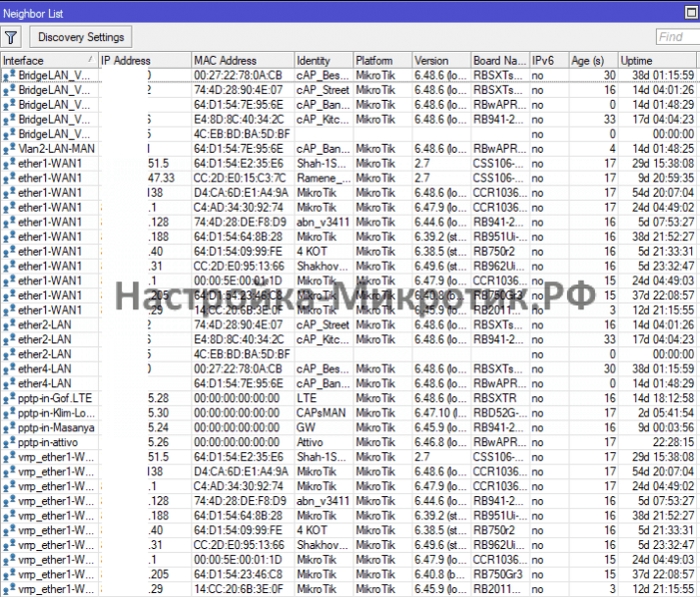
Task: Click identity cell 'Ramene_...'
Action: [324, 178]
